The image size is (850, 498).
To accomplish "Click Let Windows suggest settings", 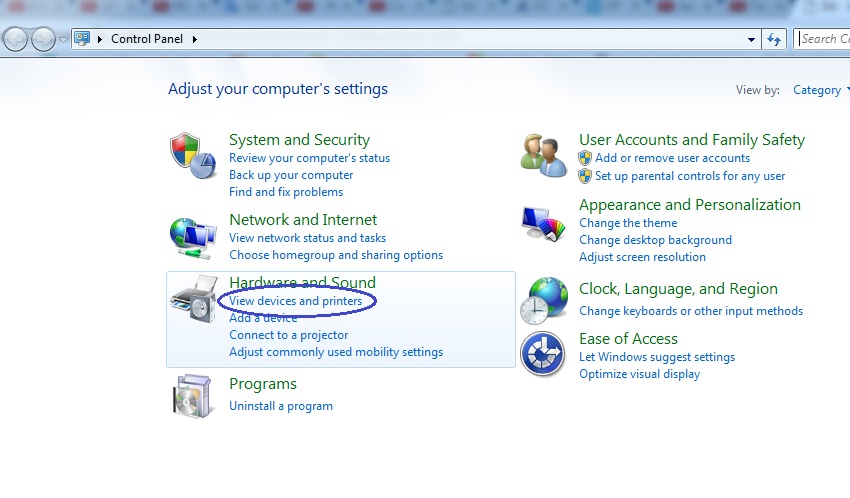I will tap(657, 357).
